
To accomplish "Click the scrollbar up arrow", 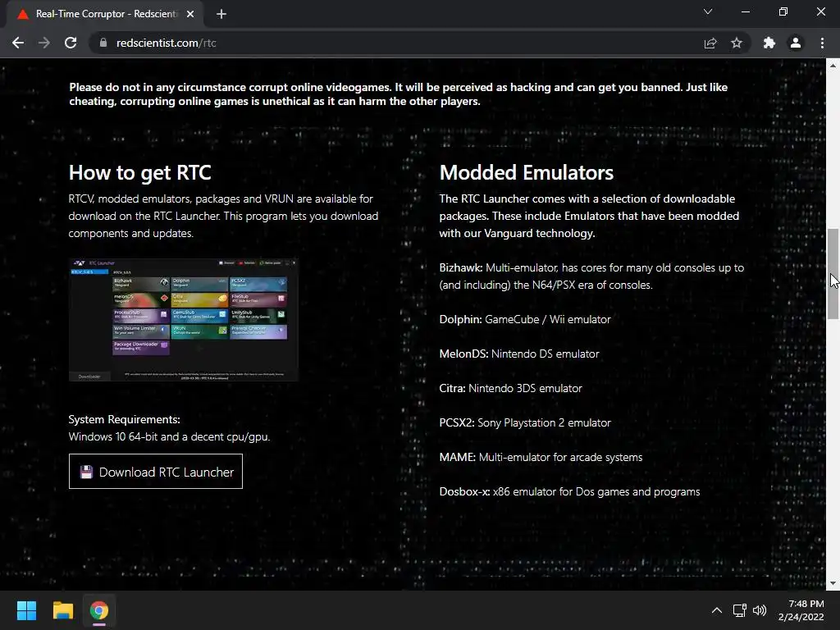I will point(833,66).
